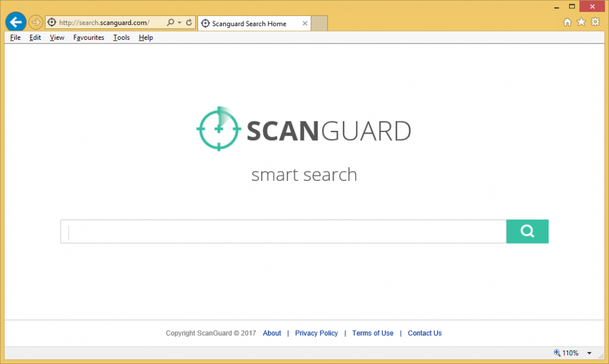Close the Scanguard Search Home tab

(x=305, y=23)
